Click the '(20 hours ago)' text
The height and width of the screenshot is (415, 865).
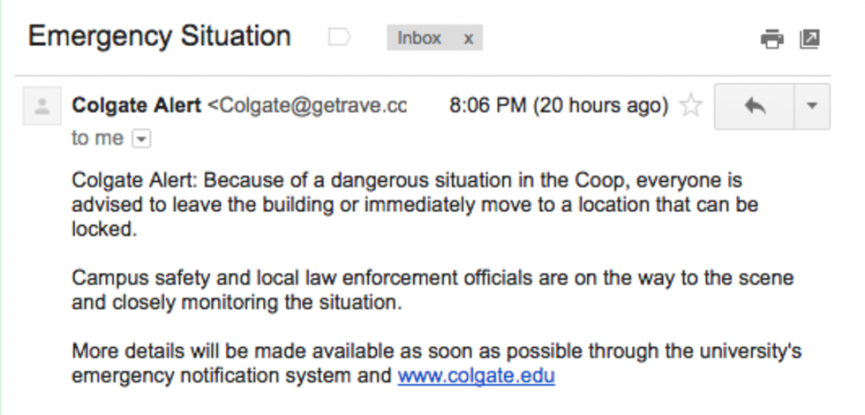click(x=601, y=105)
